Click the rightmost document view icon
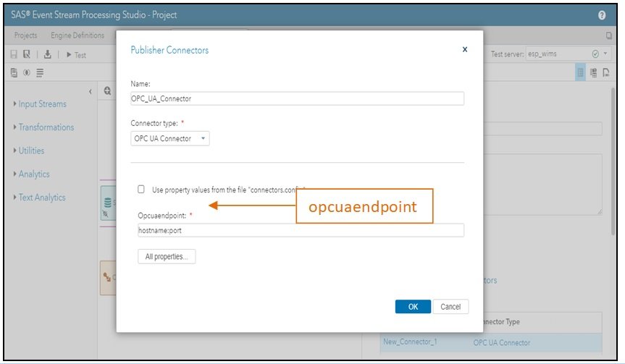Image resolution: width=625 pixels, height=364 pixels. tap(606, 72)
